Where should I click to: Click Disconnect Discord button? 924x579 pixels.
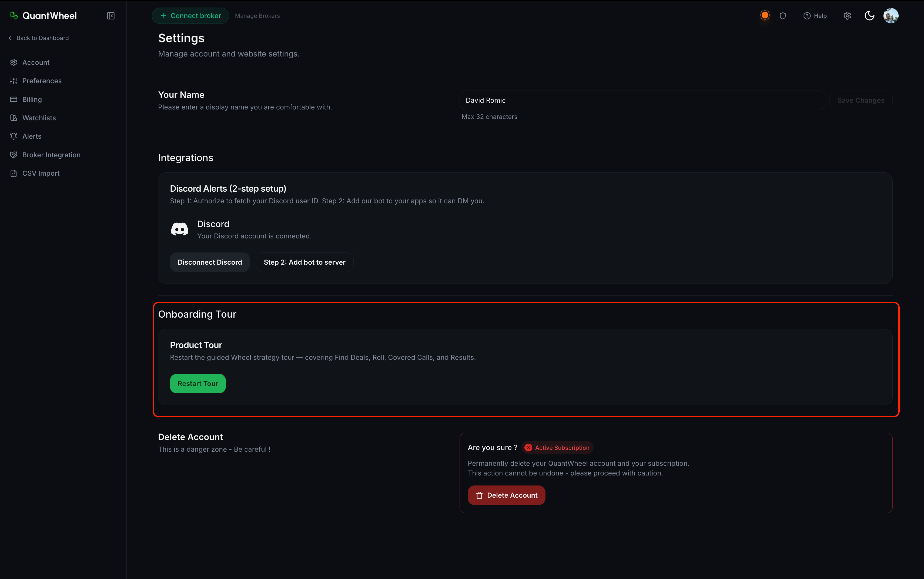(210, 262)
